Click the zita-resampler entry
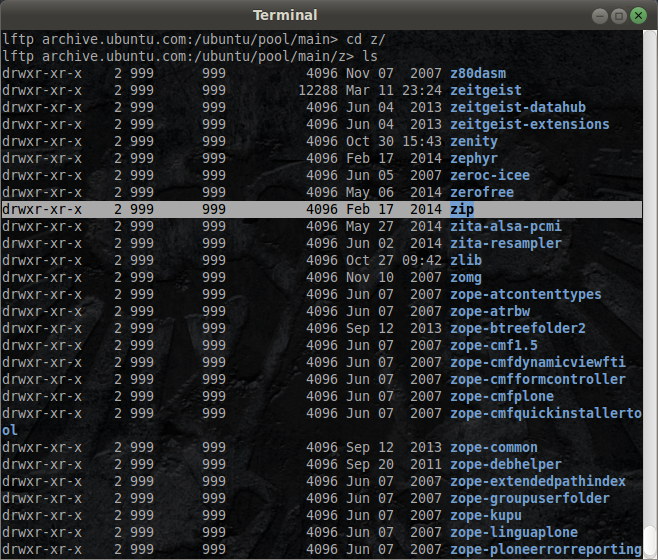The height and width of the screenshot is (560, 658). [x=506, y=243]
